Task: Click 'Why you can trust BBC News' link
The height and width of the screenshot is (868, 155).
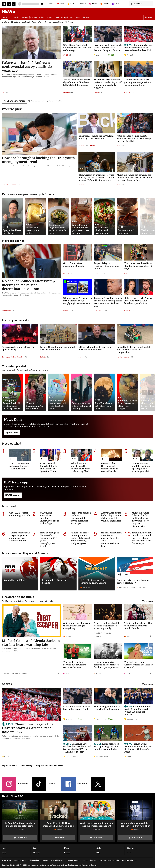Action: [50, 766]
